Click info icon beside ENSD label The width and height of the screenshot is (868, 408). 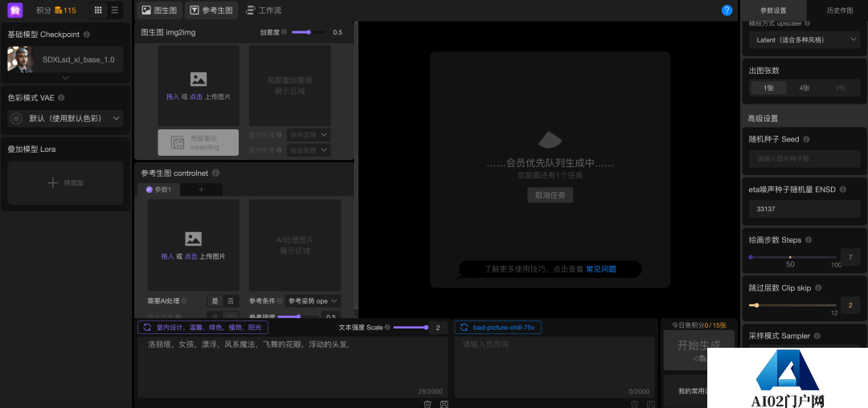click(842, 189)
